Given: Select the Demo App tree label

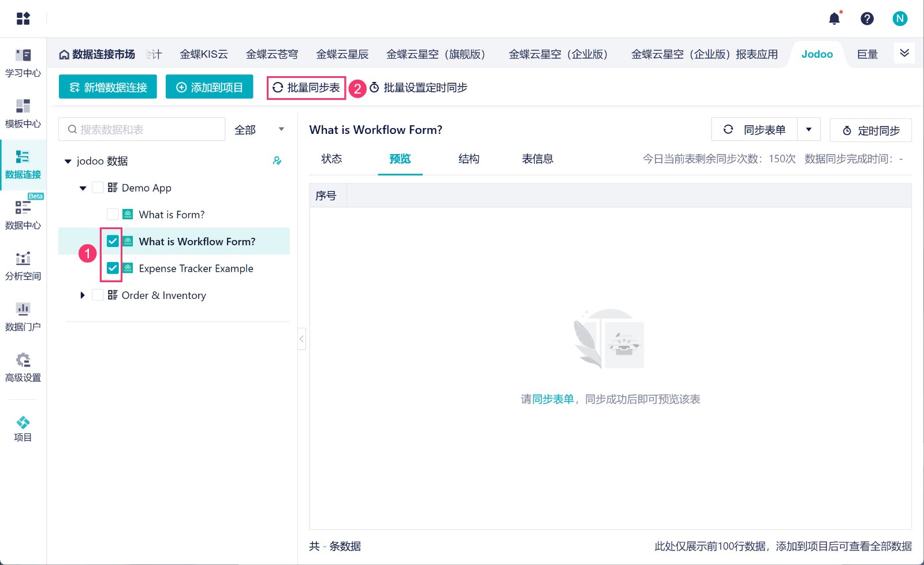Looking at the screenshot, I should [x=147, y=188].
